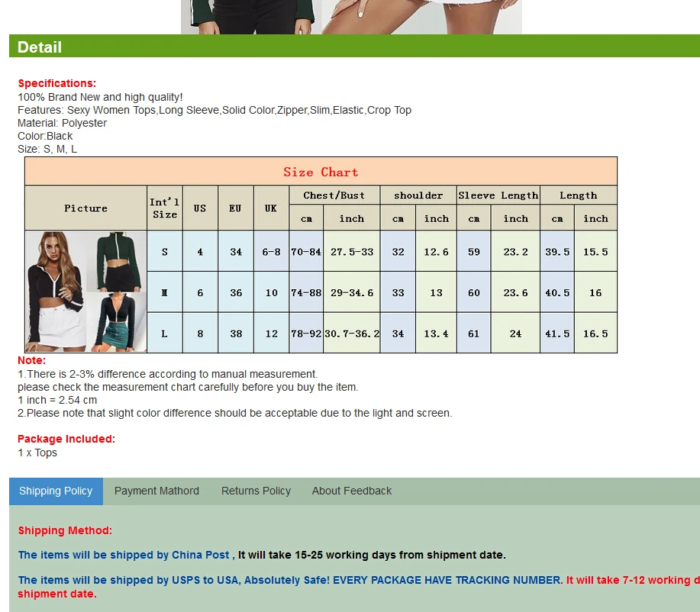
Task: Open the Shipping Policy tab
Action: tap(56, 491)
